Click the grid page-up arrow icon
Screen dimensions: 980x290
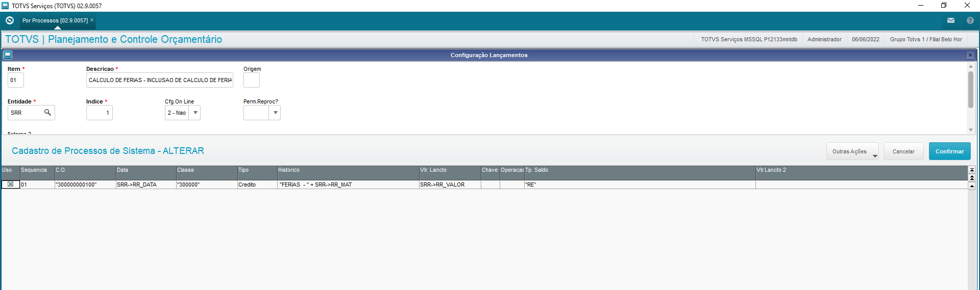tap(972, 178)
